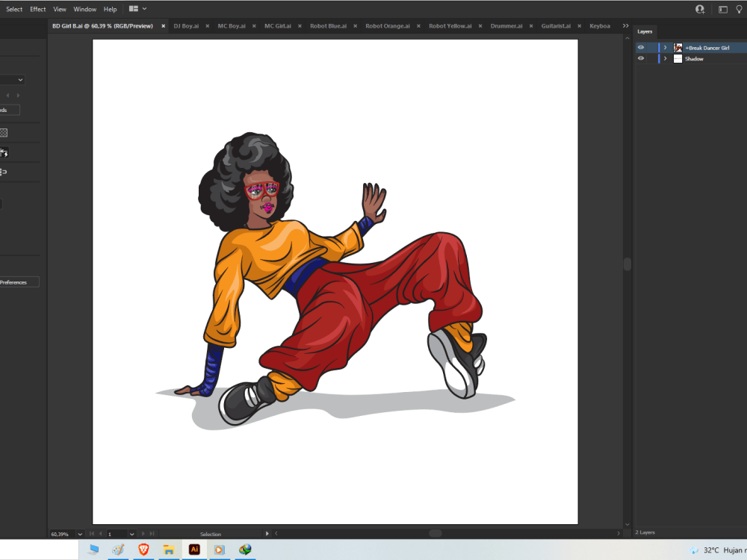Switch to the Robot Yellow.ai tab
Viewport: 747px width, 560px height.
tap(450, 26)
